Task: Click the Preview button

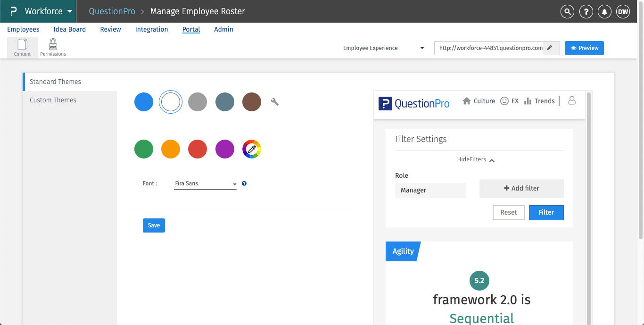Action: (x=584, y=48)
